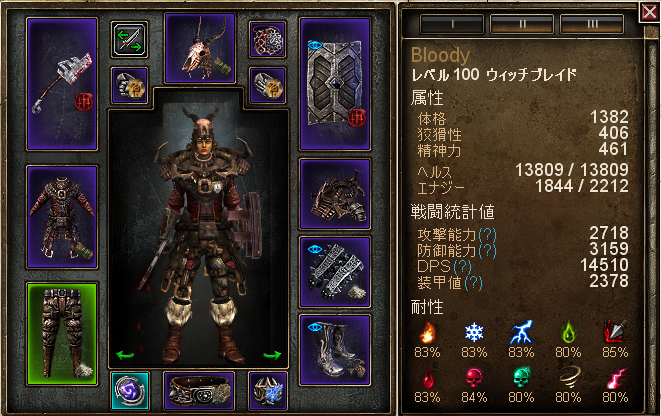Click the amulet necklace slot
Screen dimensions: 661x416
268,40
